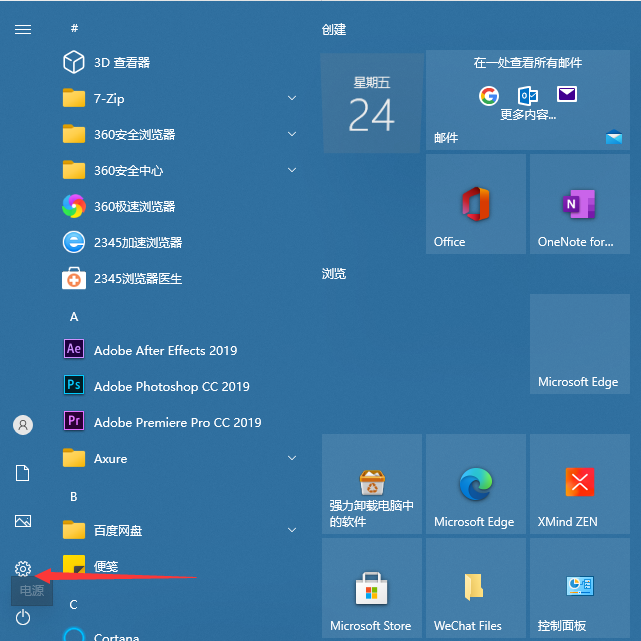Viewport: 641px width, 641px height.
Task: Jump to letter A section header
Action: point(74,316)
